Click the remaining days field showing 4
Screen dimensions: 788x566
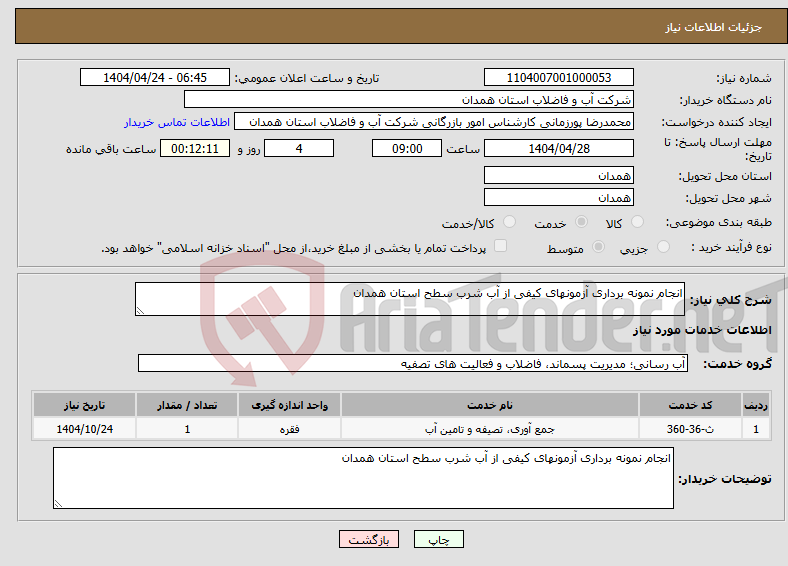pos(299,148)
